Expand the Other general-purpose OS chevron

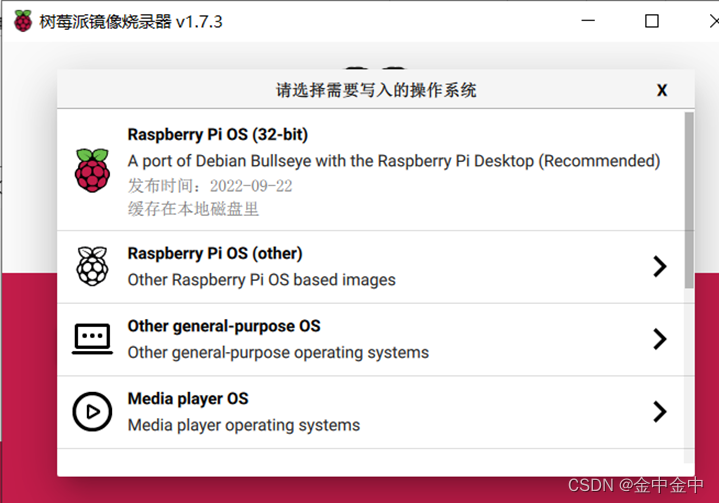[659, 339]
